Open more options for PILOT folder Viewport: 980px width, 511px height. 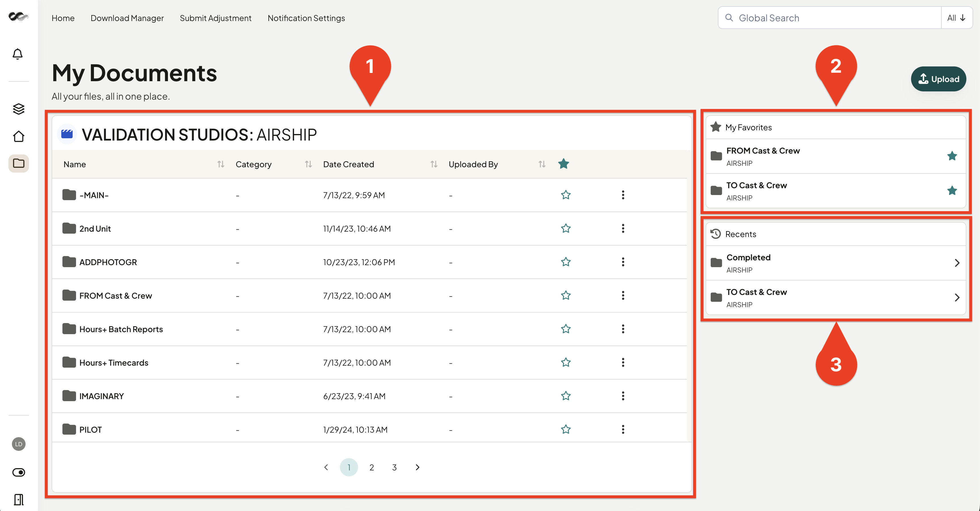point(623,430)
